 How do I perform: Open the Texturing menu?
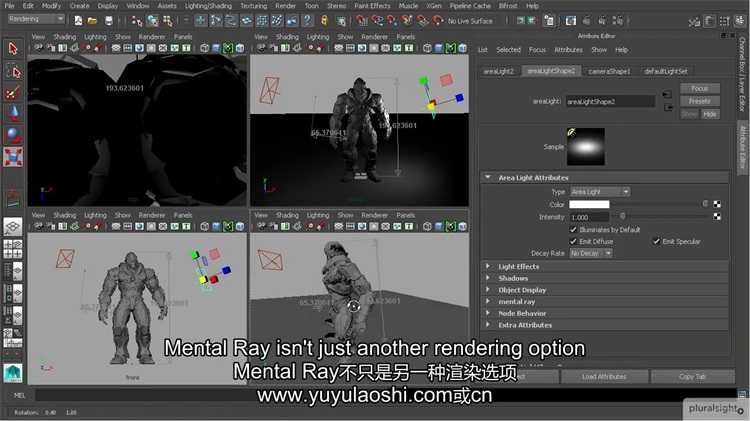point(254,6)
